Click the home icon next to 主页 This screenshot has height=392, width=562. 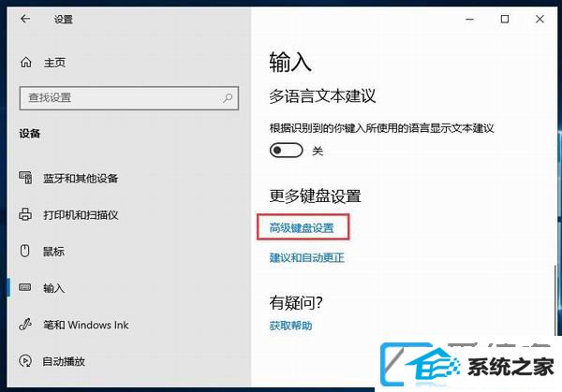26,63
